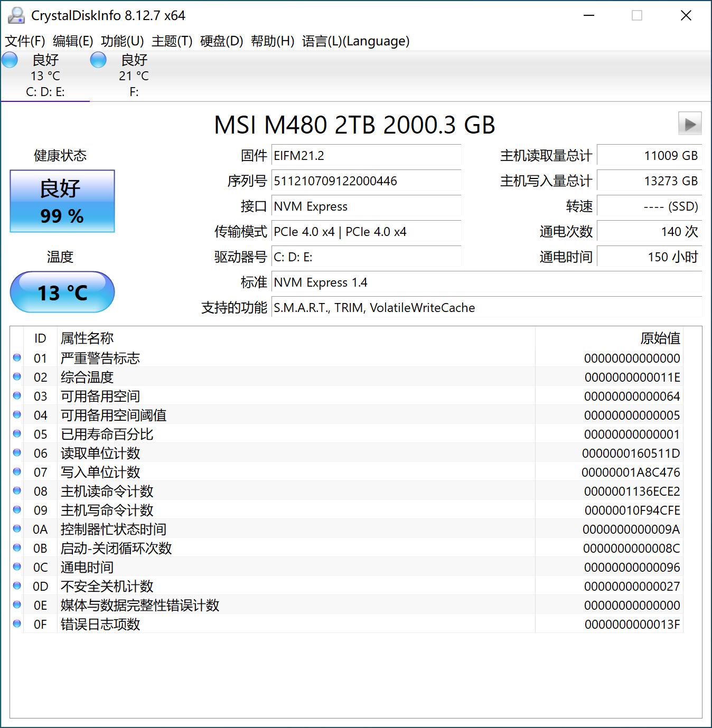Image resolution: width=712 pixels, height=728 pixels.
Task: Click the 良好 99% health status button
Action: point(62,201)
